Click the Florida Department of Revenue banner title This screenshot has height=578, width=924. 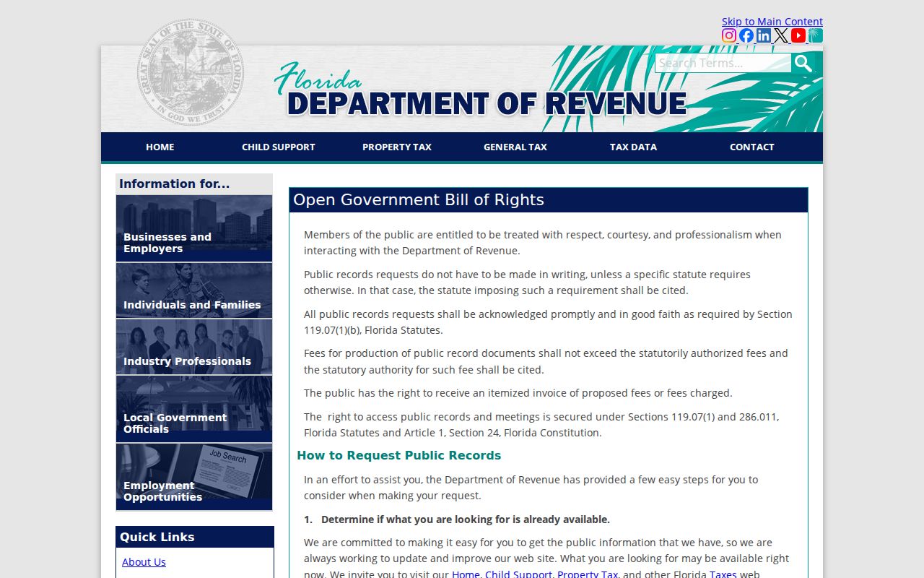coord(481,90)
